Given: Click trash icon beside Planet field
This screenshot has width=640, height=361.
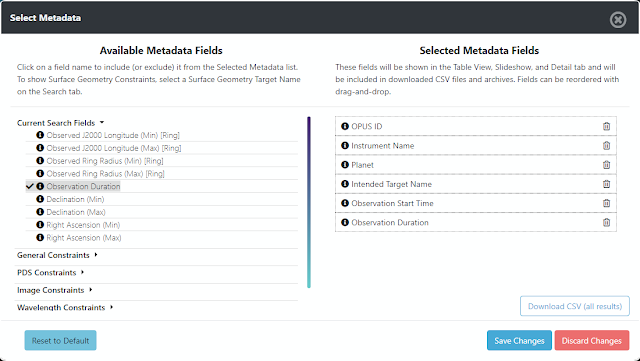Looking at the screenshot, I should [x=607, y=165].
